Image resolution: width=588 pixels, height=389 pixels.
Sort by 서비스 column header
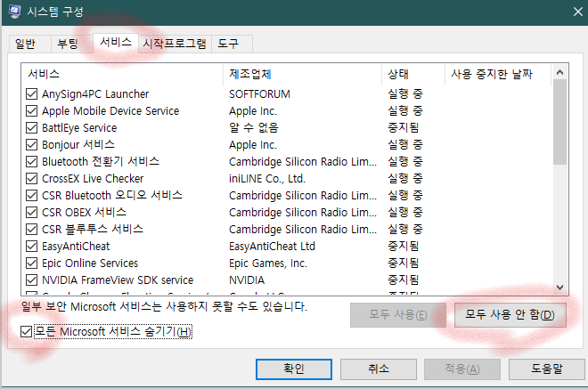(x=122, y=74)
